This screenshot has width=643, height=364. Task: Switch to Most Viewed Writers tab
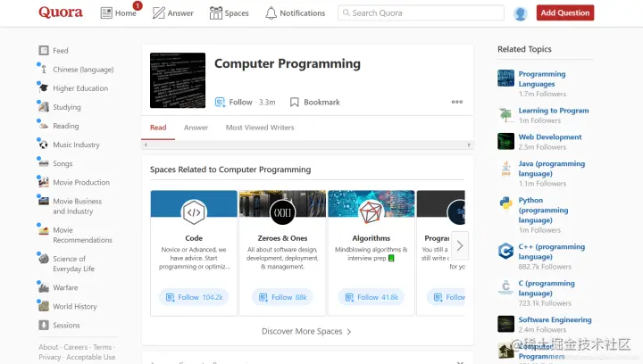[260, 128]
